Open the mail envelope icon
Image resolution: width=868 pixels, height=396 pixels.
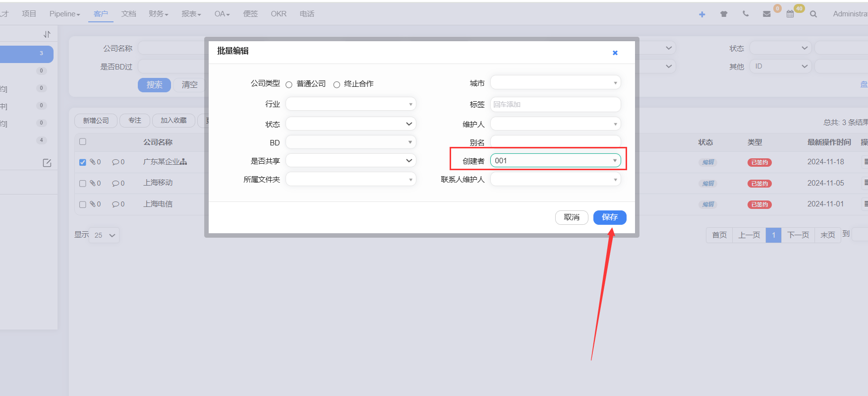pos(767,14)
